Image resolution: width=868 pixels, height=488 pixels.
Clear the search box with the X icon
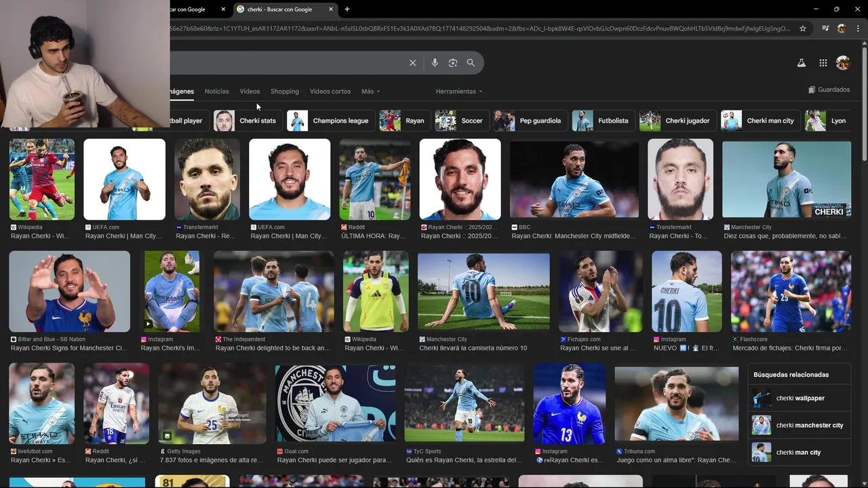click(412, 63)
